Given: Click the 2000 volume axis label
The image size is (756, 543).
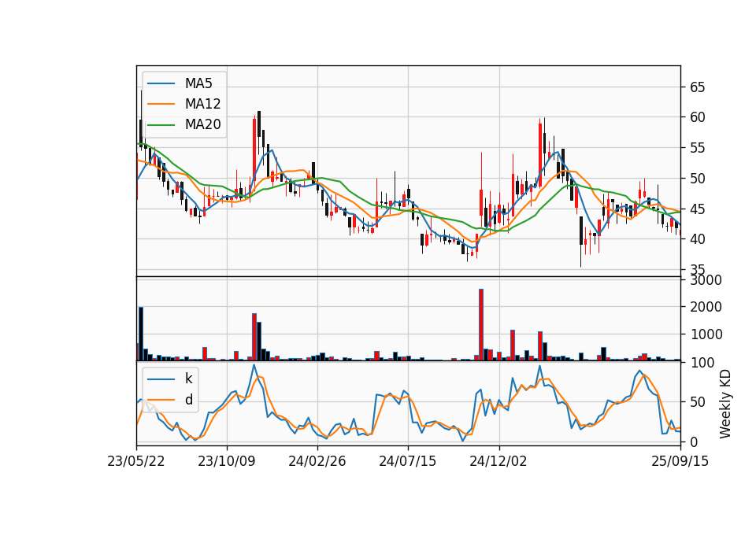Looking at the screenshot, I should coord(706,307).
